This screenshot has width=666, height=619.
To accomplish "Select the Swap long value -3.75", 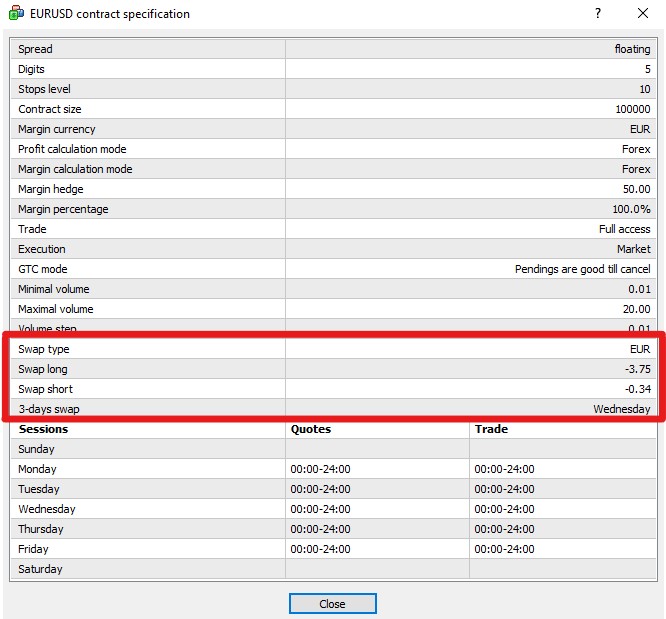I will 637,369.
